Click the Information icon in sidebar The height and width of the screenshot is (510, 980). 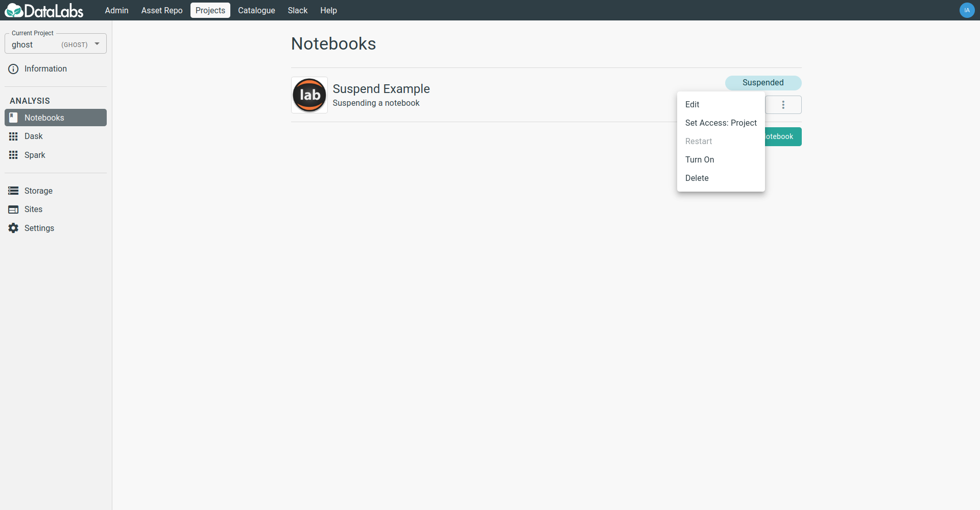13,69
